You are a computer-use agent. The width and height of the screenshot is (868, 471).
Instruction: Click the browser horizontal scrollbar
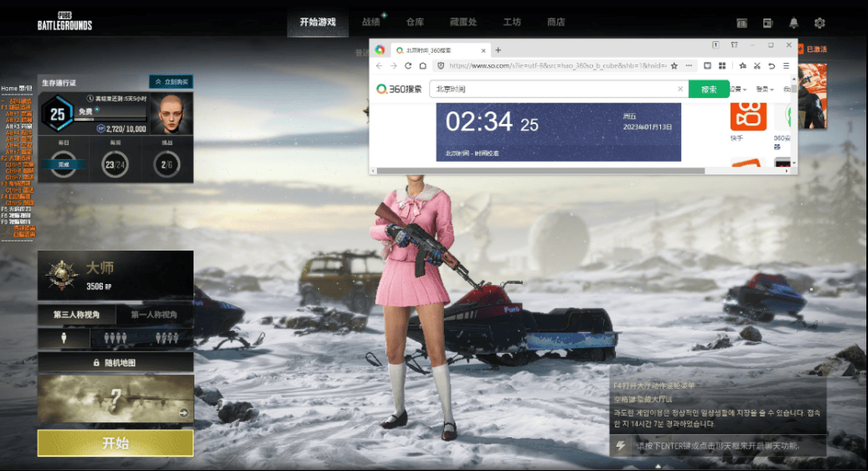541,170
